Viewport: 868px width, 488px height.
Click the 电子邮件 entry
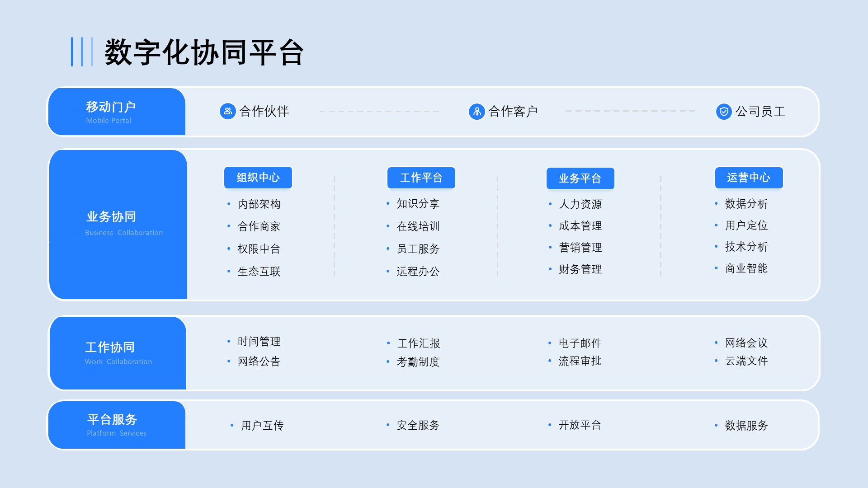(x=580, y=343)
